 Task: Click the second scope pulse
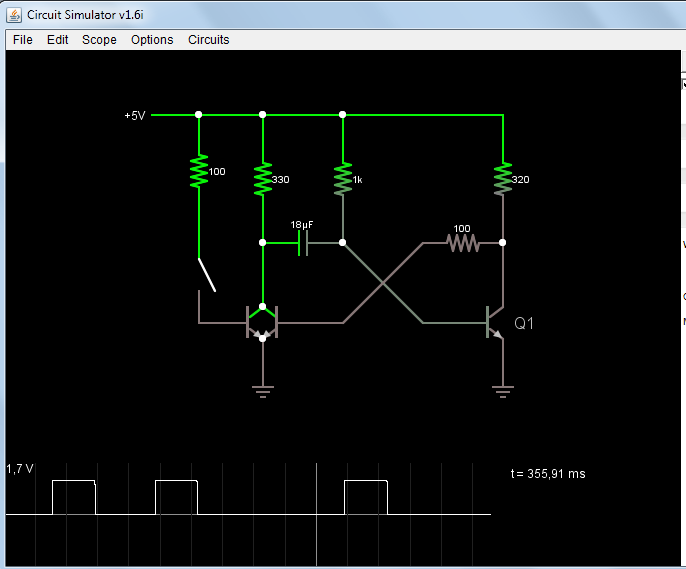(x=176, y=497)
